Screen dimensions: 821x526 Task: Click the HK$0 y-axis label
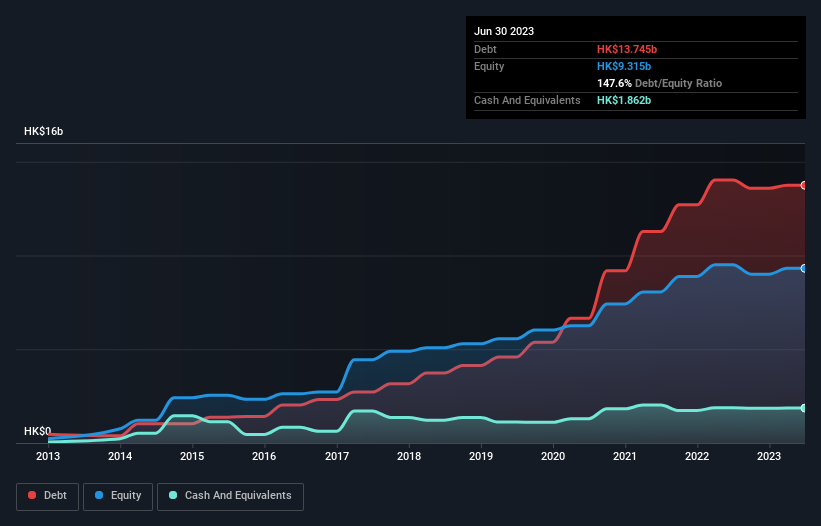click(x=38, y=431)
